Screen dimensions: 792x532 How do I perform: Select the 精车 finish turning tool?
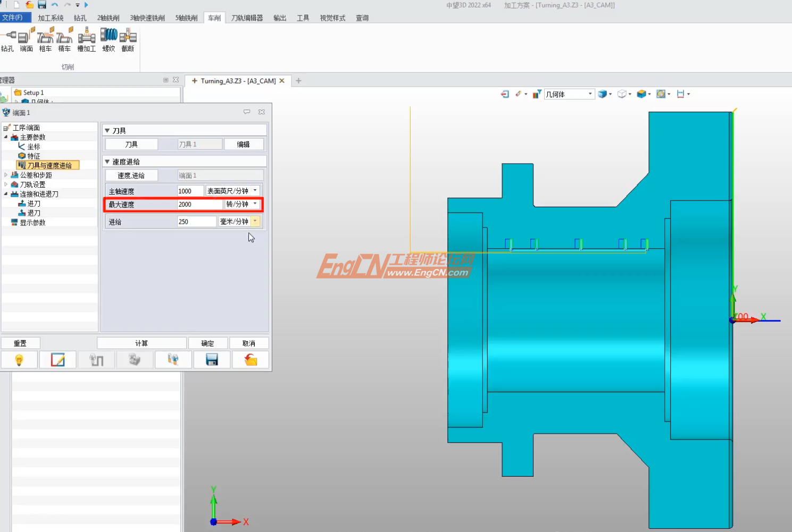click(x=64, y=40)
